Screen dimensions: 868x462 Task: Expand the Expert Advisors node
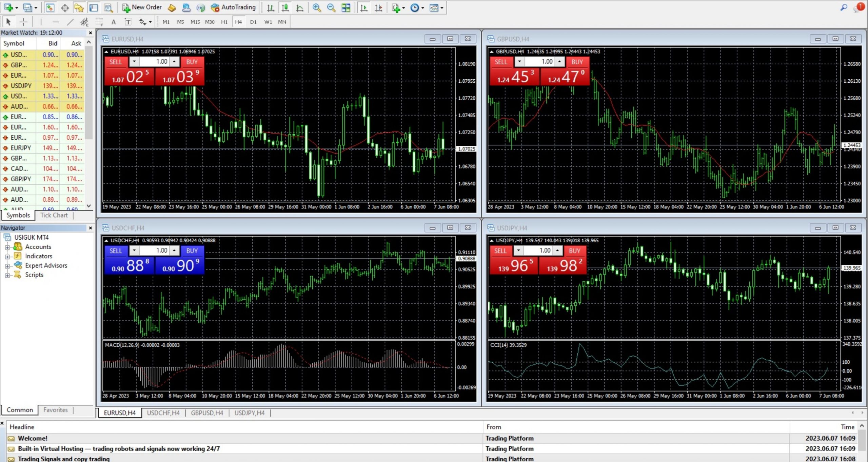click(x=7, y=266)
